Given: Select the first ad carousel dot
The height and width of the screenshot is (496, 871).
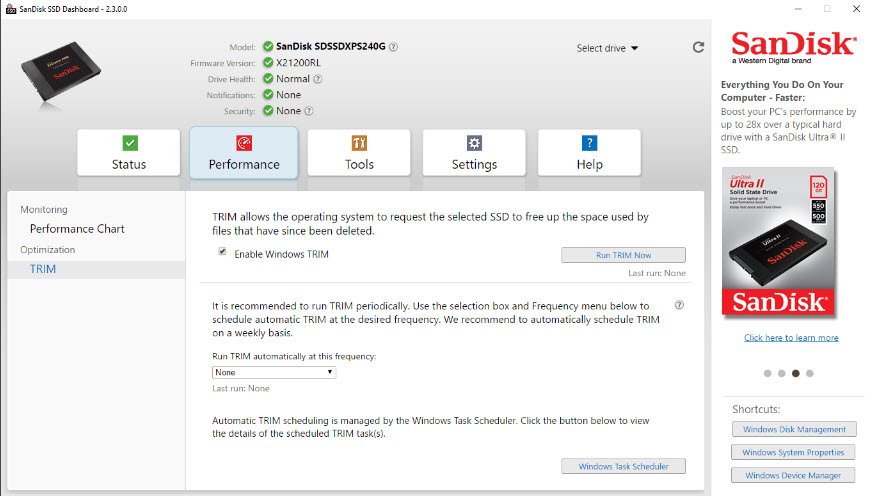Looking at the screenshot, I should point(768,373).
